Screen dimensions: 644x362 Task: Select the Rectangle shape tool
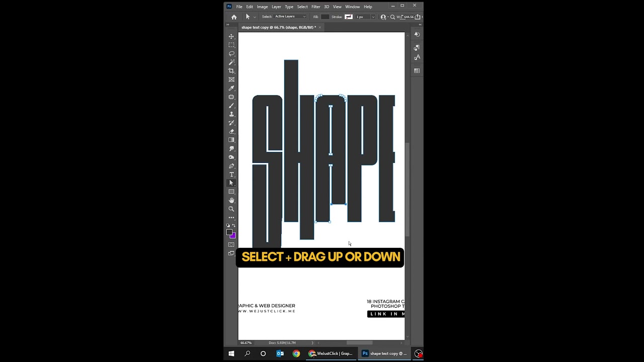[231, 192]
